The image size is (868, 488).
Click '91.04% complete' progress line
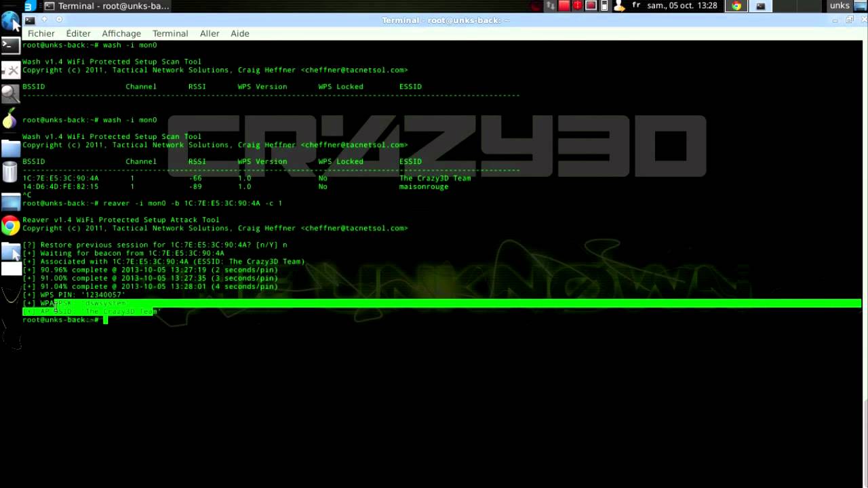[x=150, y=287]
